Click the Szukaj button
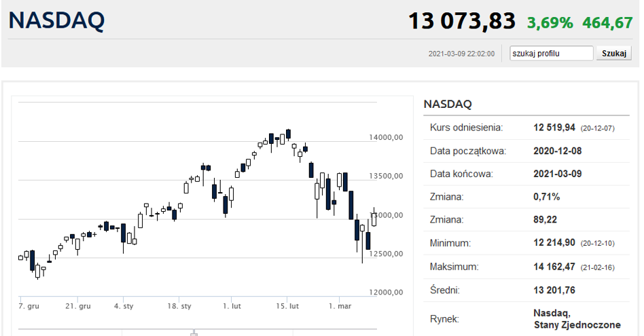The height and width of the screenshot is (336, 644). [x=614, y=54]
